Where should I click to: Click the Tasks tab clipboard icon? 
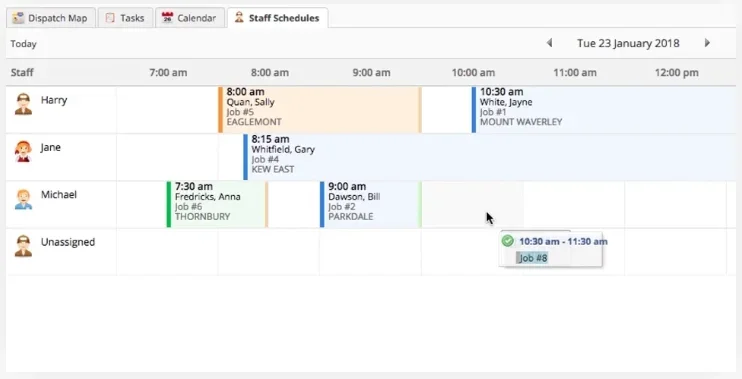[110, 18]
